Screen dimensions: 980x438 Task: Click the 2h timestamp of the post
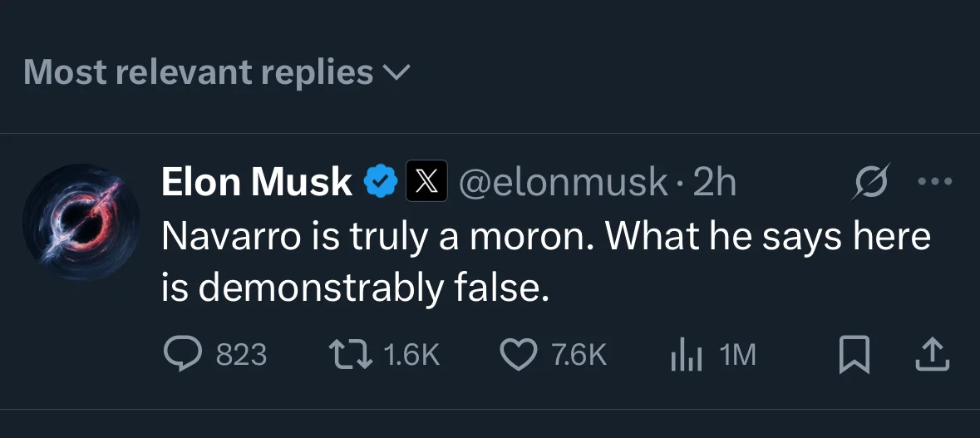point(715,182)
